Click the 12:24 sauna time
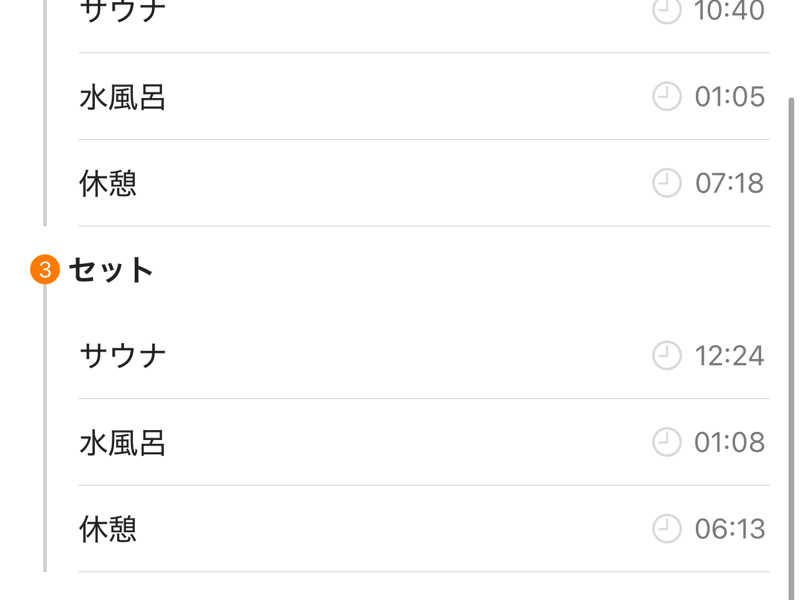This screenshot has width=800, height=600. (729, 355)
